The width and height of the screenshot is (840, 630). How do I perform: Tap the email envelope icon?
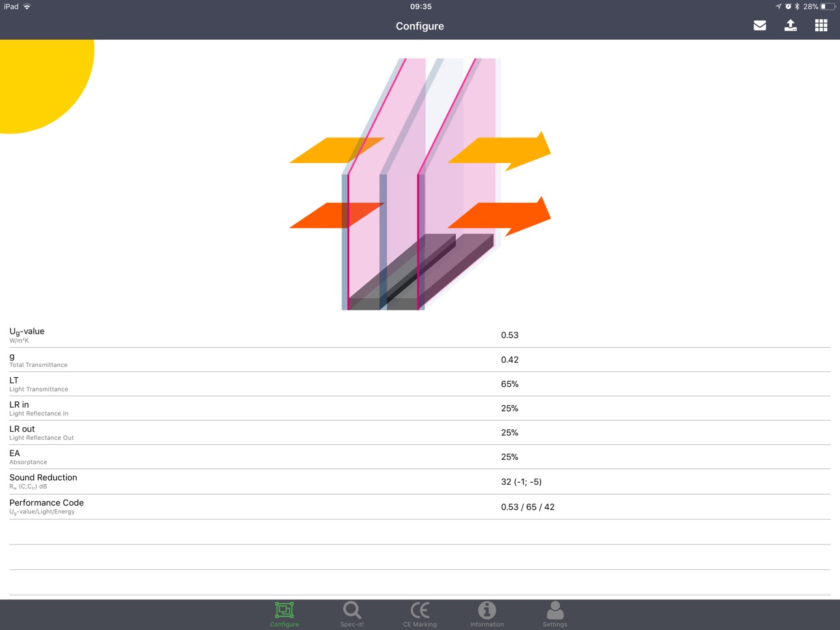[x=759, y=25]
